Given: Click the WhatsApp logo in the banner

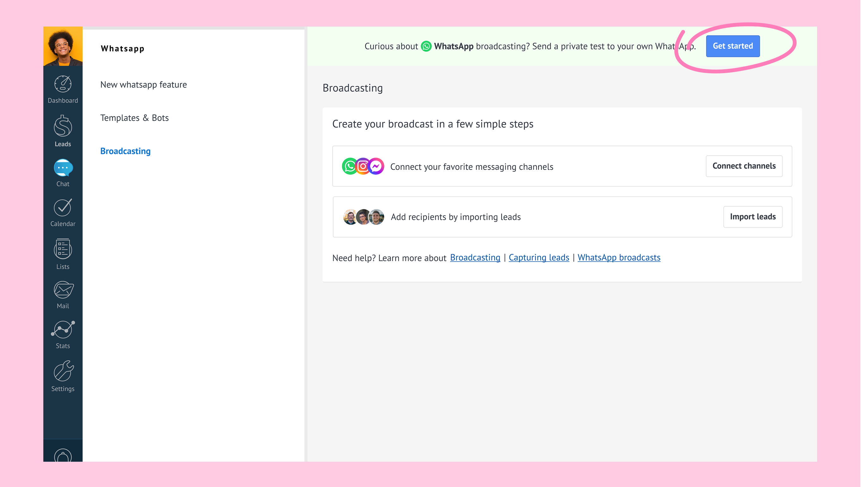Looking at the screenshot, I should point(426,46).
